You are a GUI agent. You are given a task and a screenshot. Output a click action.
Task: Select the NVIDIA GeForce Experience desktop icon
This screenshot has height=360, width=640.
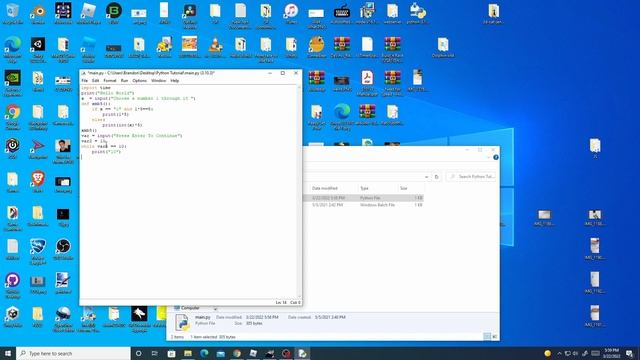(x=13, y=82)
